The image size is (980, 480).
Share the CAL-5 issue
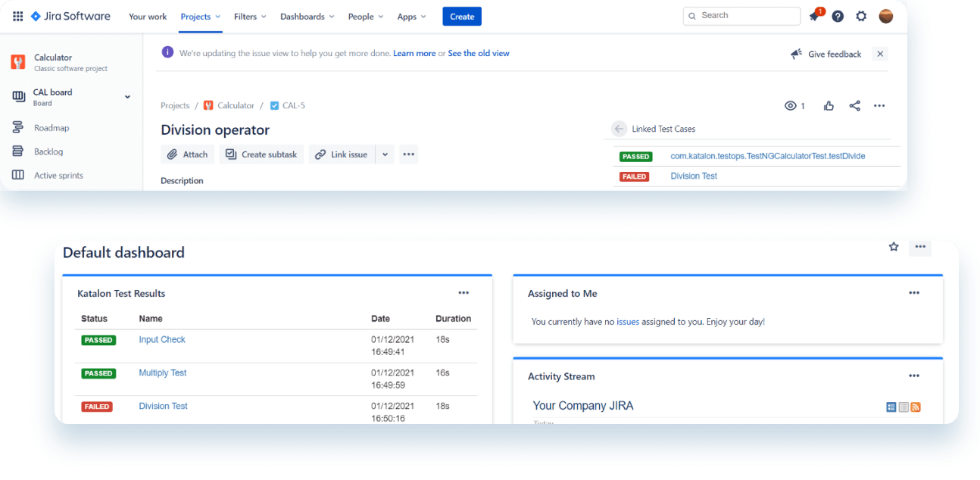pyautogui.click(x=854, y=106)
